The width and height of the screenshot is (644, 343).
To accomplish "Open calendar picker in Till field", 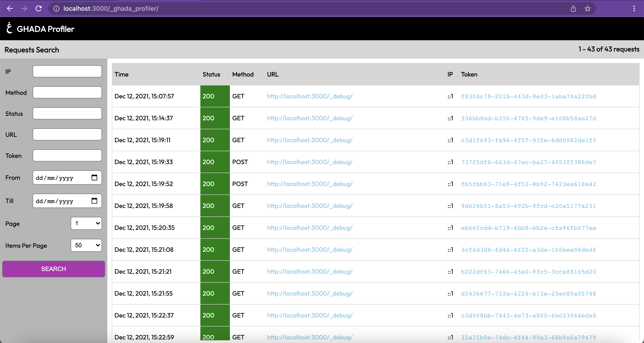I will 94,201.
